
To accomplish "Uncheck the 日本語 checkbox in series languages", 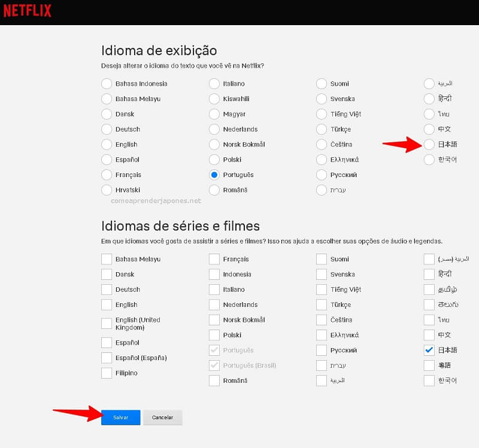I will pyautogui.click(x=429, y=350).
